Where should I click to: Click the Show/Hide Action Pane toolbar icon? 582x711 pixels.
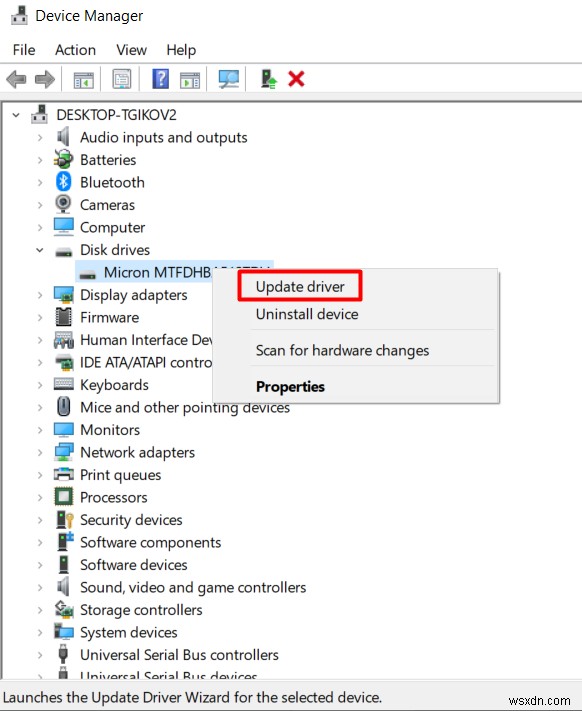tap(190, 80)
